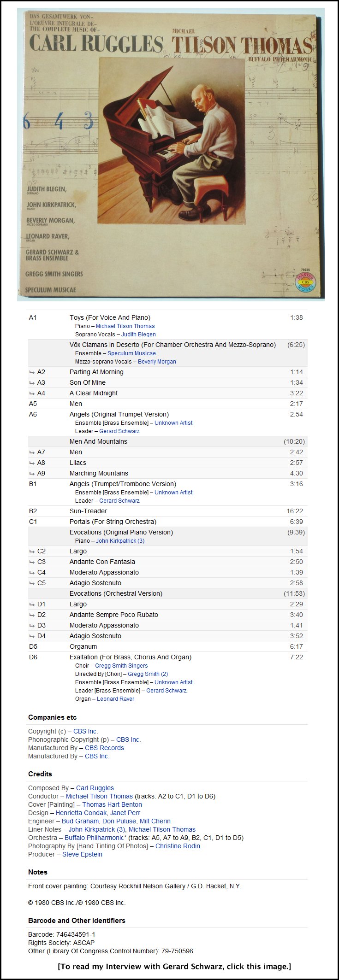Open the Judith Blegen soprano vocals link

click(138, 334)
